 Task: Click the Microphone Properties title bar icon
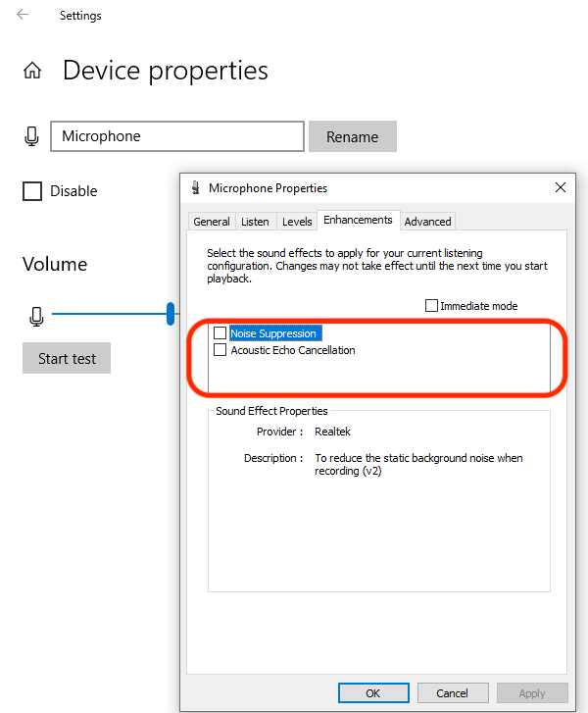196,187
